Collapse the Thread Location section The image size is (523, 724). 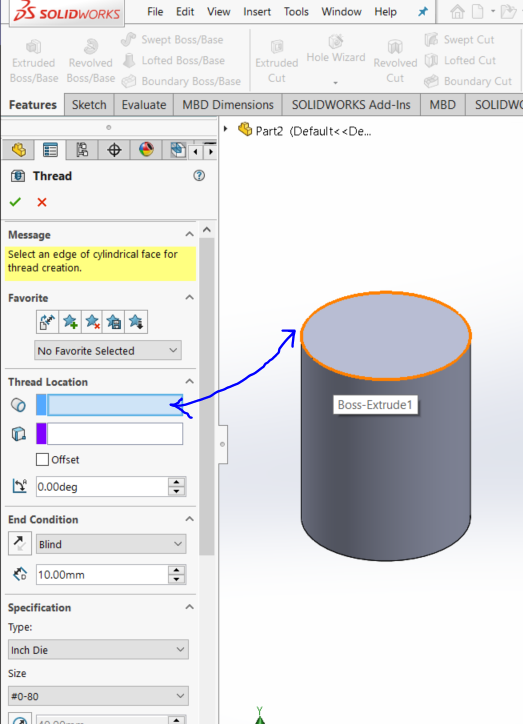(x=189, y=381)
